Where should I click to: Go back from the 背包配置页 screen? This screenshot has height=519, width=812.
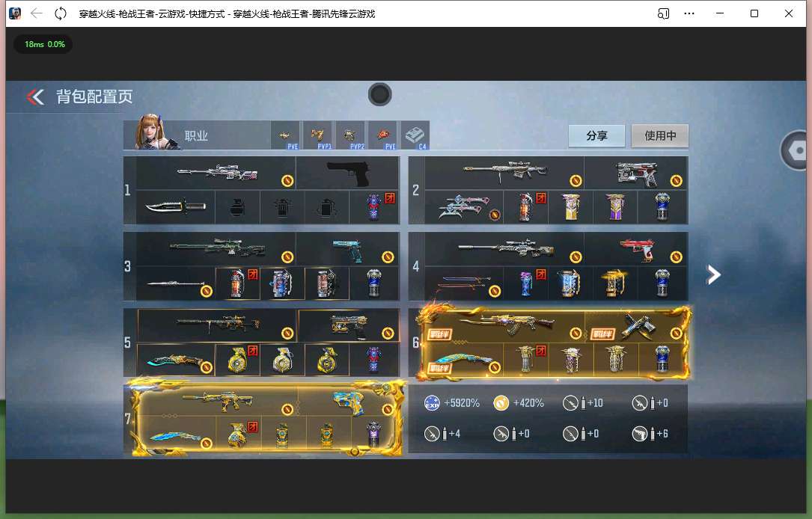tap(35, 96)
